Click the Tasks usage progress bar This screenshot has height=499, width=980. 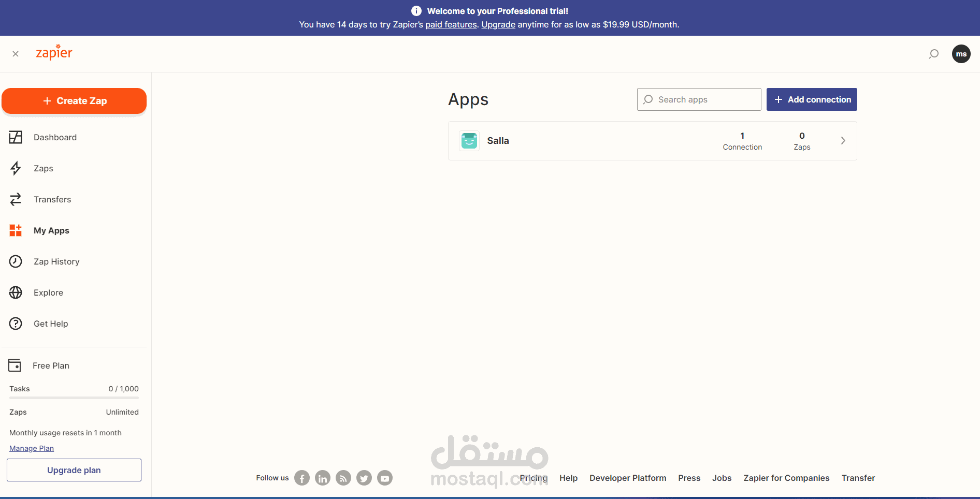pyautogui.click(x=74, y=398)
